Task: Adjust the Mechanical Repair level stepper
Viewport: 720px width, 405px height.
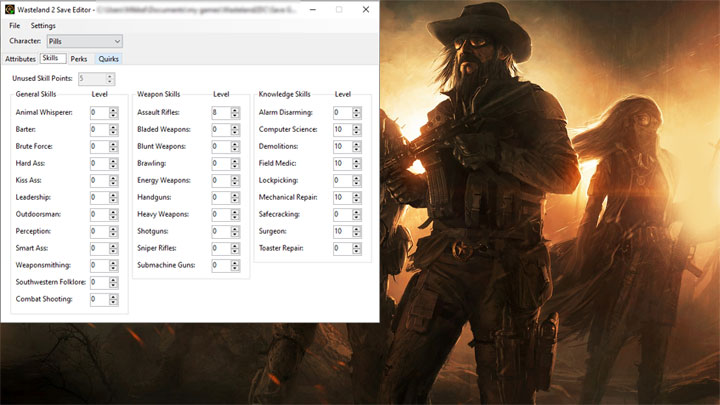Action: (357, 197)
